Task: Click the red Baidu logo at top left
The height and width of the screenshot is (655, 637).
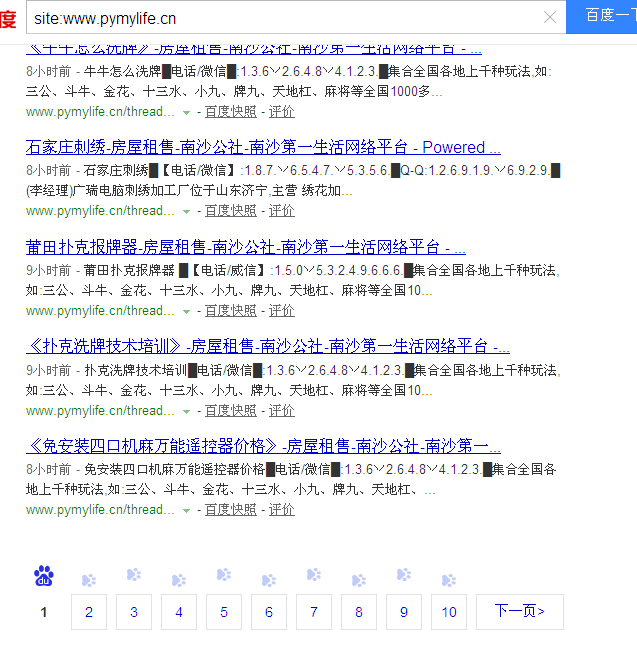Action: [x=8, y=19]
